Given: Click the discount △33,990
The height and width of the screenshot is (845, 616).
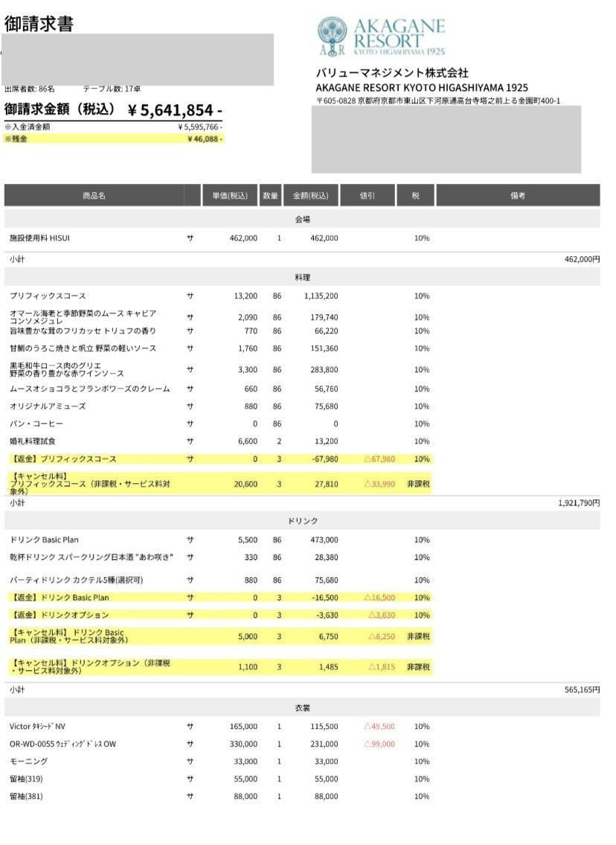Looking at the screenshot, I should pyautogui.click(x=379, y=484).
